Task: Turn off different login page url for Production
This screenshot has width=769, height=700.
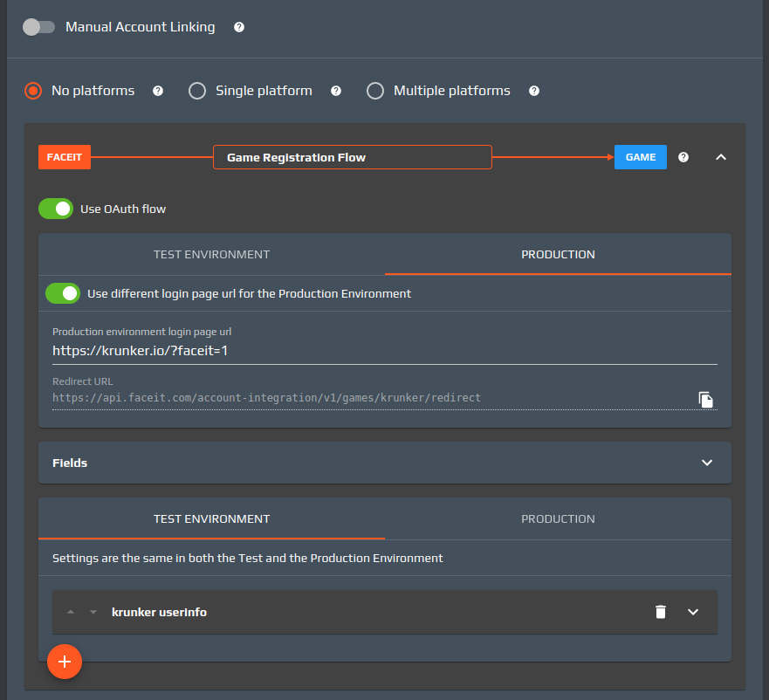Action: click(62, 293)
